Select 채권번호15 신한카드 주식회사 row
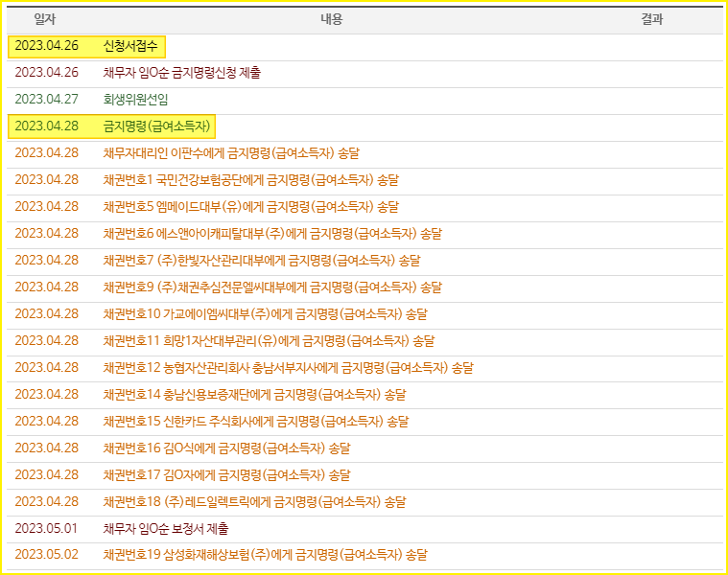Image resolution: width=728 pixels, height=575 pixels. tap(364, 423)
